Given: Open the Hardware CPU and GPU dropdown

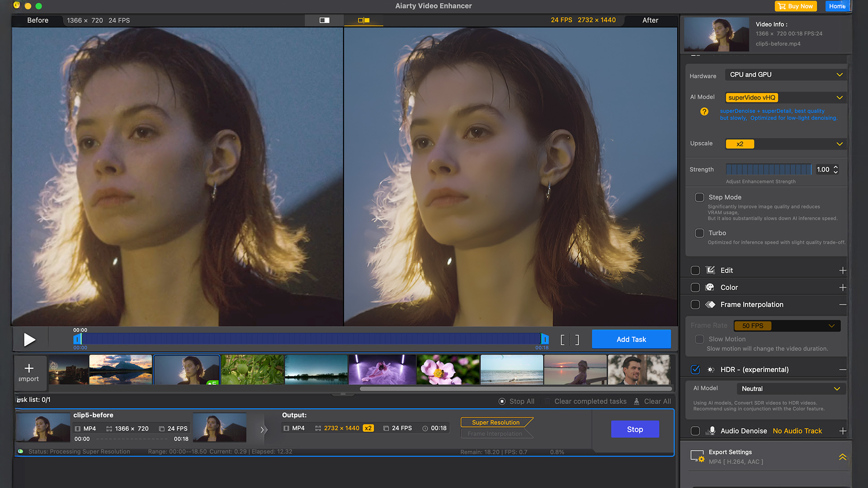Looking at the screenshot, I should coord(786,75).
